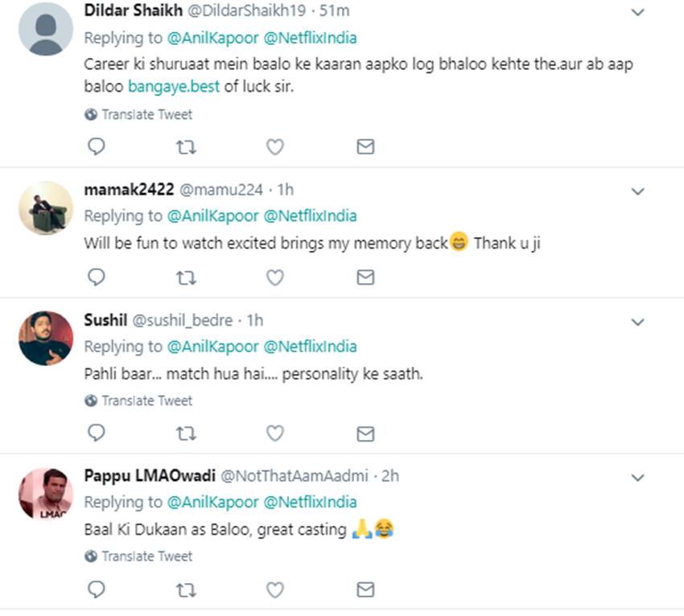Open more options for Dildar Shaikh's tweet
Image resolution: width=684 pixels, height=616 pixels.
coord(637,13)
